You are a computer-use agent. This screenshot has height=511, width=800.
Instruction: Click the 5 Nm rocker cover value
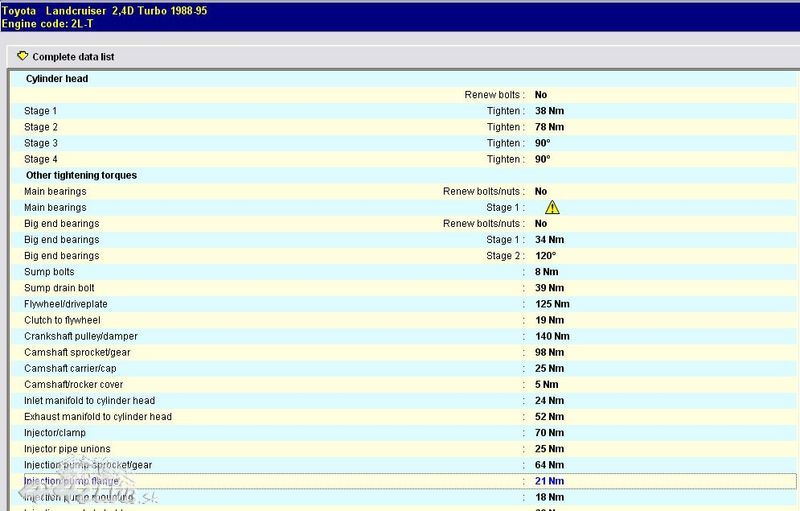click(x=546, y=385)
